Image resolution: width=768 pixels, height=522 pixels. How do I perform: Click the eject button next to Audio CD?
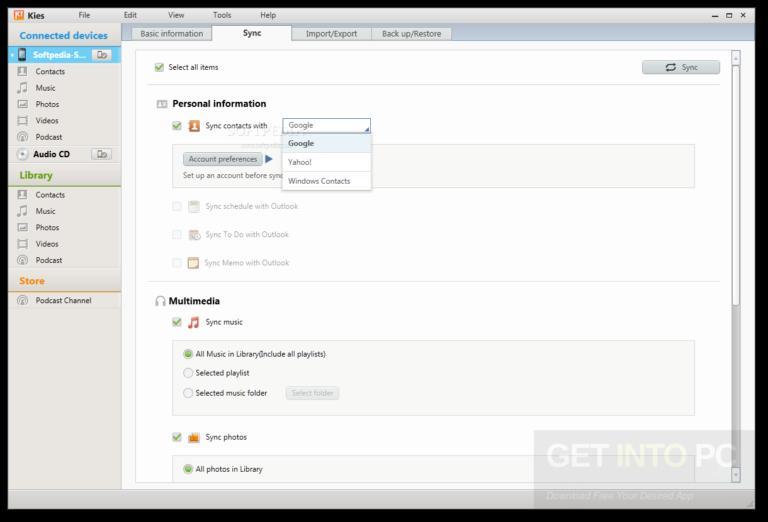pos(101,154)
